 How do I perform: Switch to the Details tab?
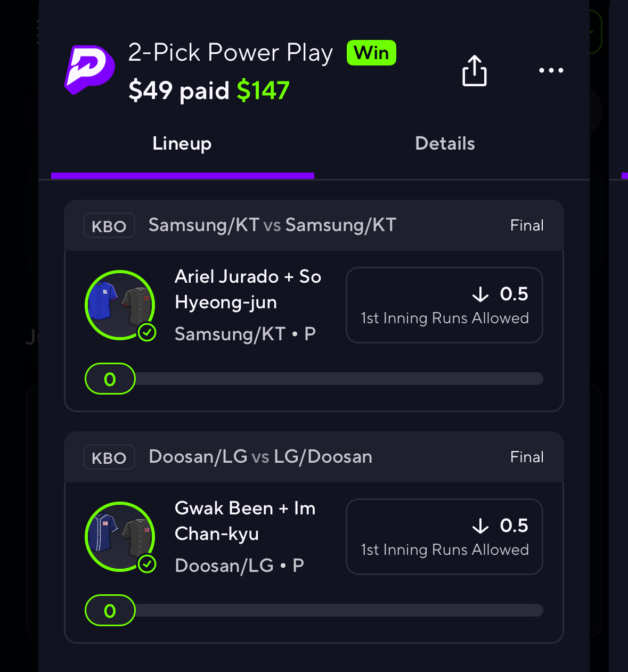pyautogui.click(x=445, y=144)
